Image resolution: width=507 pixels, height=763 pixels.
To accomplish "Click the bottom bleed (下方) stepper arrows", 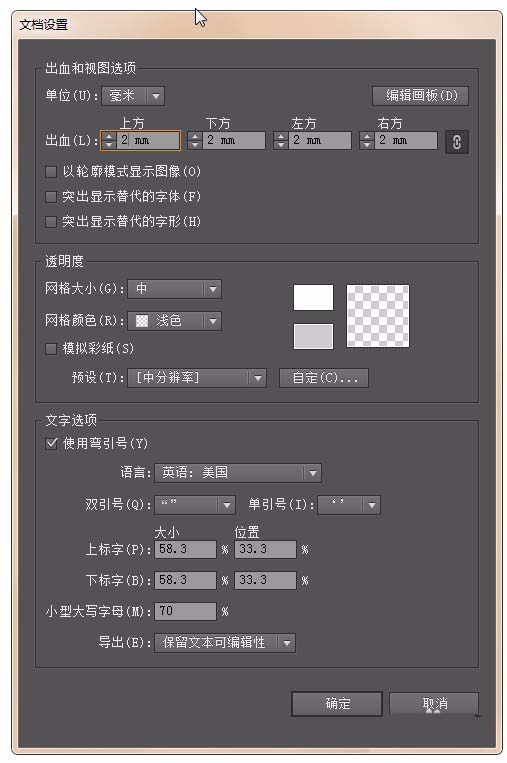I will pos(195,141).
